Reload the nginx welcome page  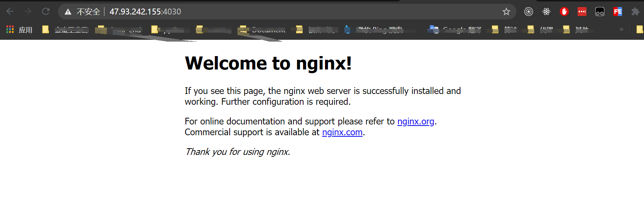(x=46, y=12)
